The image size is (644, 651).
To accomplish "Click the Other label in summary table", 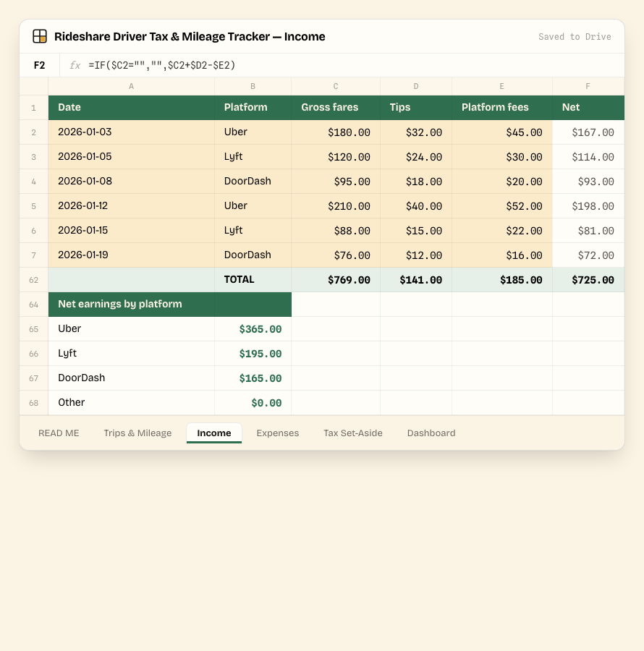I will coord(131,403).
